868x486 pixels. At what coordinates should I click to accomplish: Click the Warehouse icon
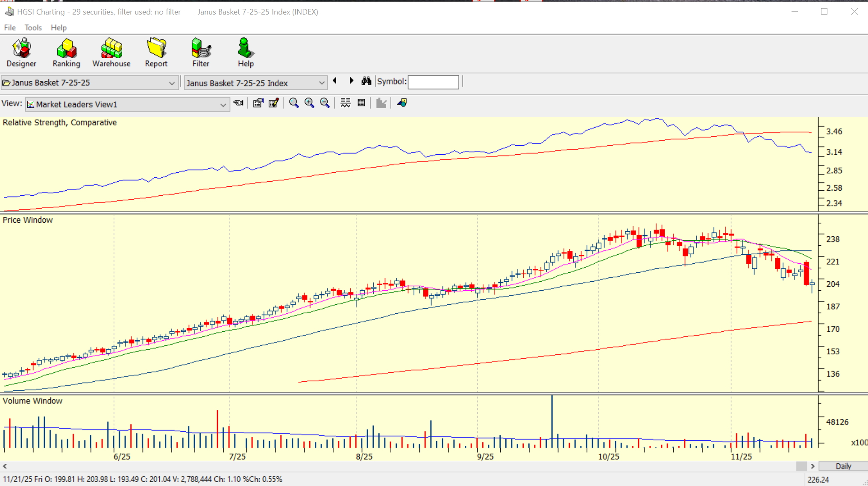coord(111,53)
